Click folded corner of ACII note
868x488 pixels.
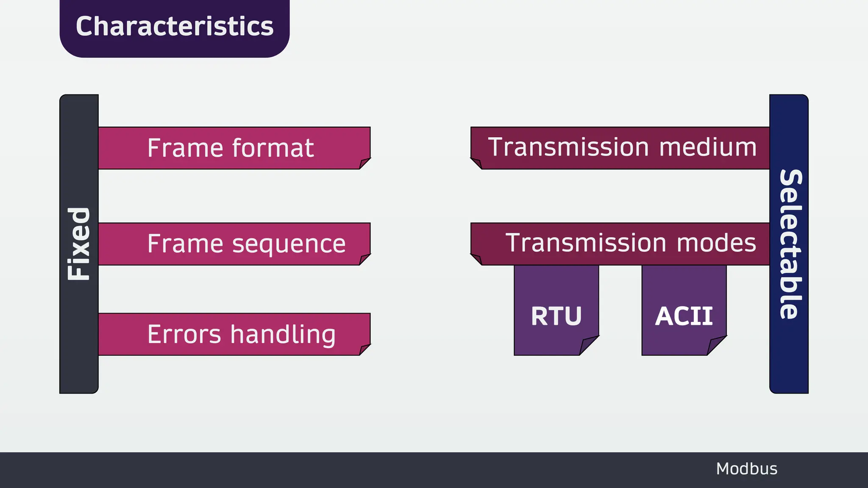click(717, 345)
